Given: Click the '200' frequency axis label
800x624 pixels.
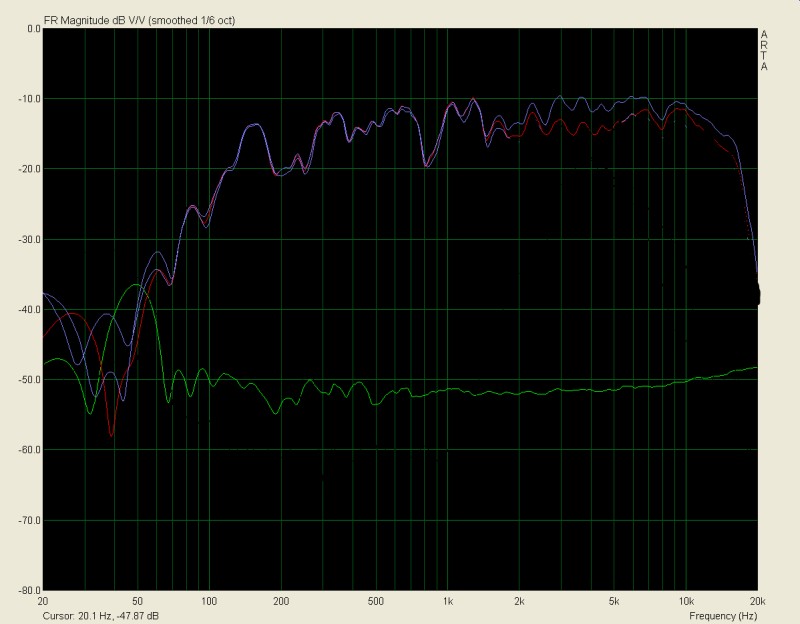Looking at the screenshot, I should (x=281, y=602).
